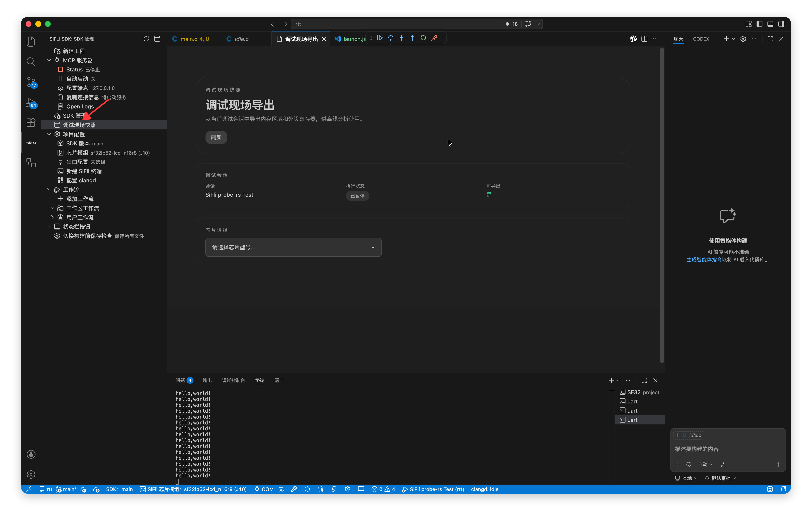Open the chip model selection dropdown
Viewport: 812px width, 519px height.
(x=293, y=247)
